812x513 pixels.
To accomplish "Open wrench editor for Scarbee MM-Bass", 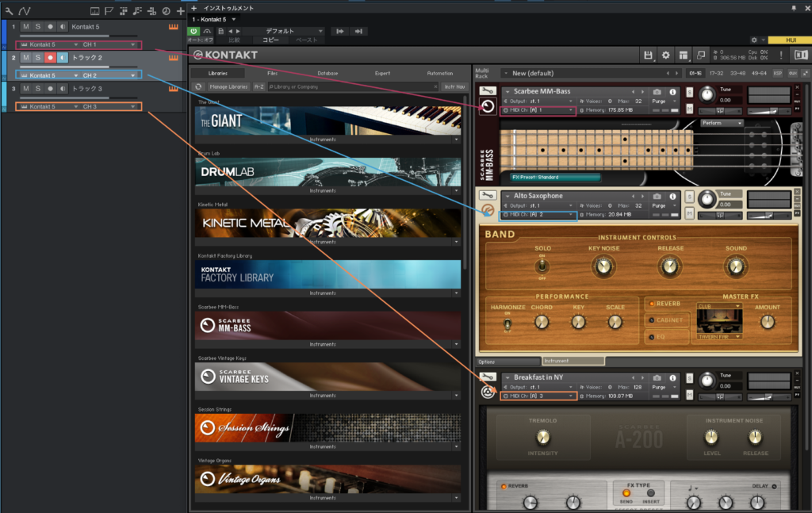I will click(x=488, y=91).
